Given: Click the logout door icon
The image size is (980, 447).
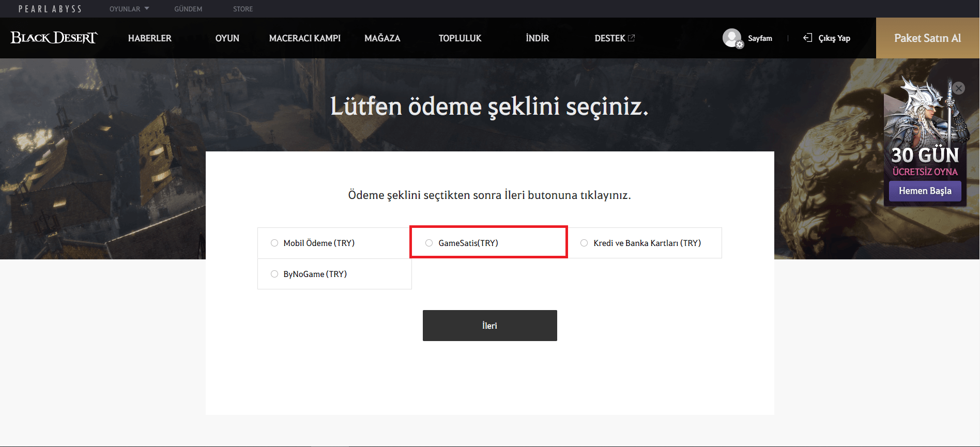Looking at the screenshot, I should (807, 38).
